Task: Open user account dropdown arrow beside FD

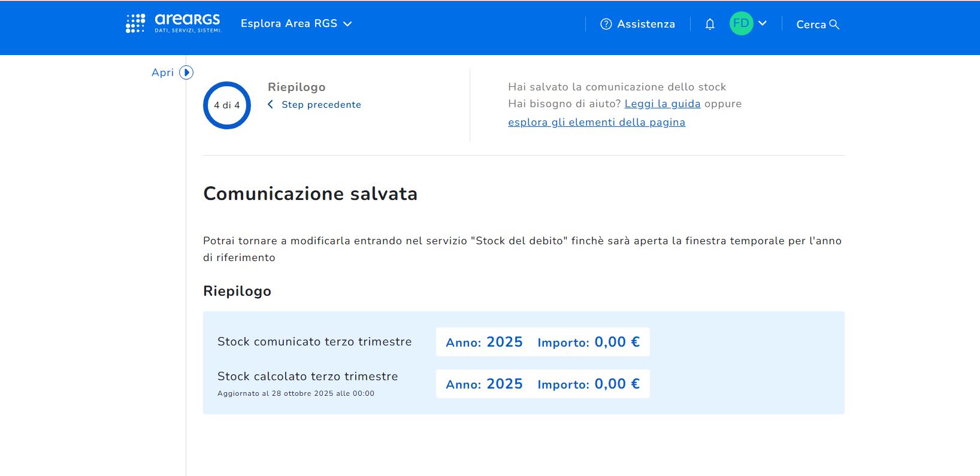Action: [x=763, y=23]
